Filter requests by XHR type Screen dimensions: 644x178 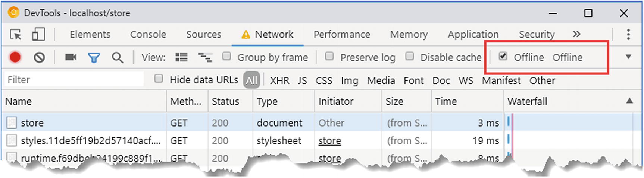tap(279, 80)
